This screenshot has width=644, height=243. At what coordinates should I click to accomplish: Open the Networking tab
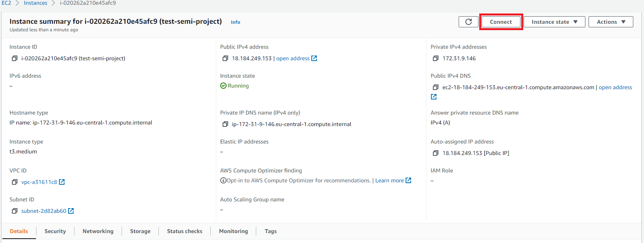click(x=98, y=231)
